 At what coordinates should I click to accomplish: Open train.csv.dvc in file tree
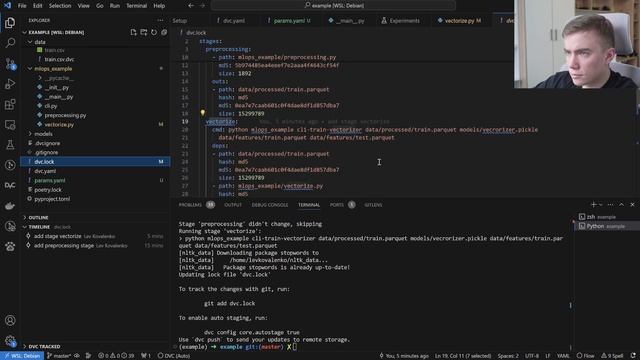pos(59,59)
